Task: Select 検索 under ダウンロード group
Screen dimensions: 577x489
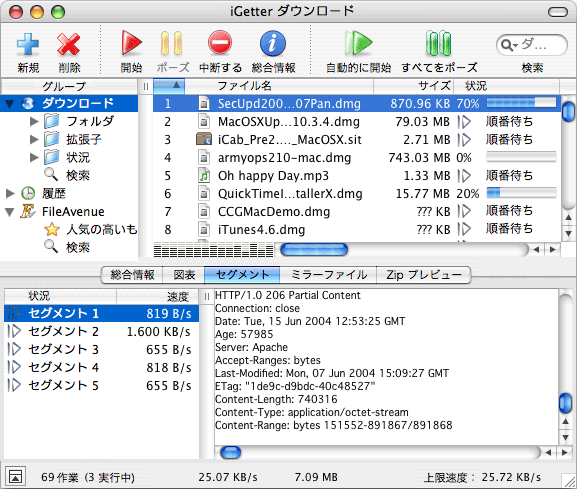Action: click(78, 175)
